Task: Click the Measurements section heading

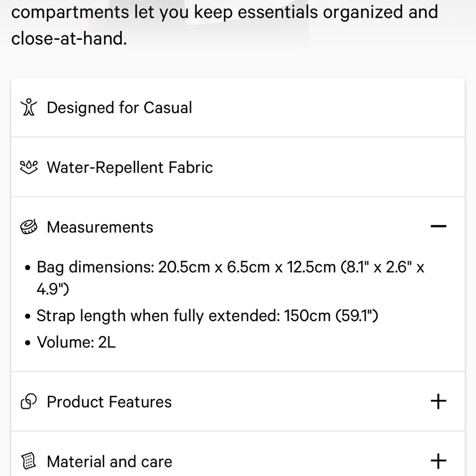Action: [100, 227]
